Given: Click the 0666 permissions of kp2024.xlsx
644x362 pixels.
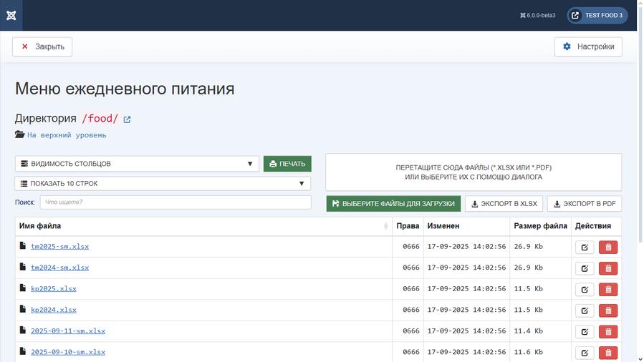Looking at the screenshot, I should pyautogui.click(x=411, y=310).
